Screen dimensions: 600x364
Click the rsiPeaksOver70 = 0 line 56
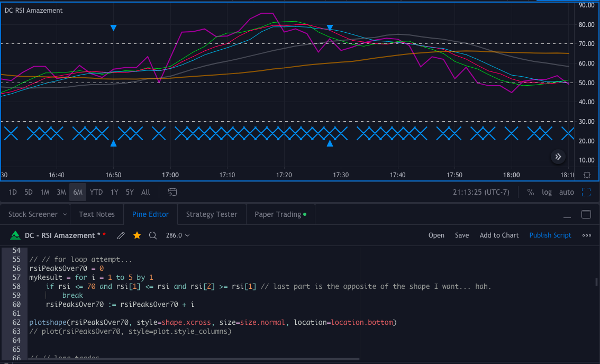66,268
